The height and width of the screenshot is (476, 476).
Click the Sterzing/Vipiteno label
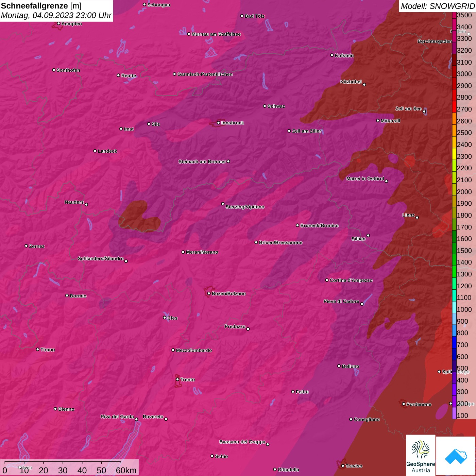245,207
